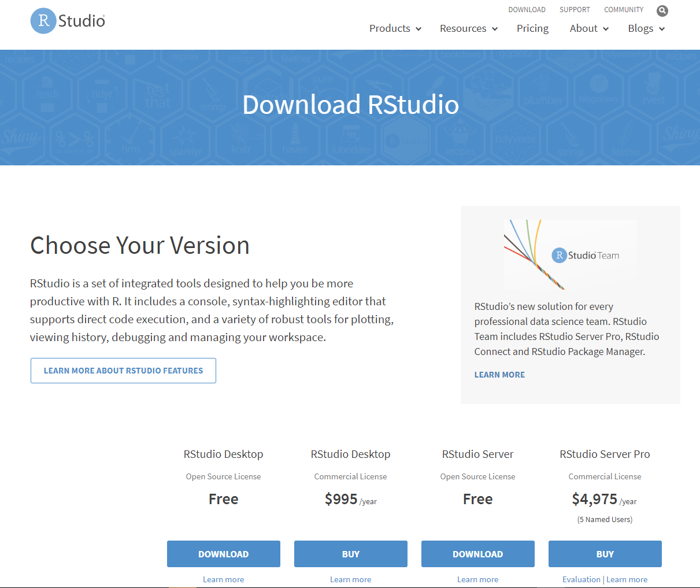Image resolution: width=700 pixels, height=588 pixels.
Task: Click the RStudio Server Pro title
Action: (x=605, y=454)
